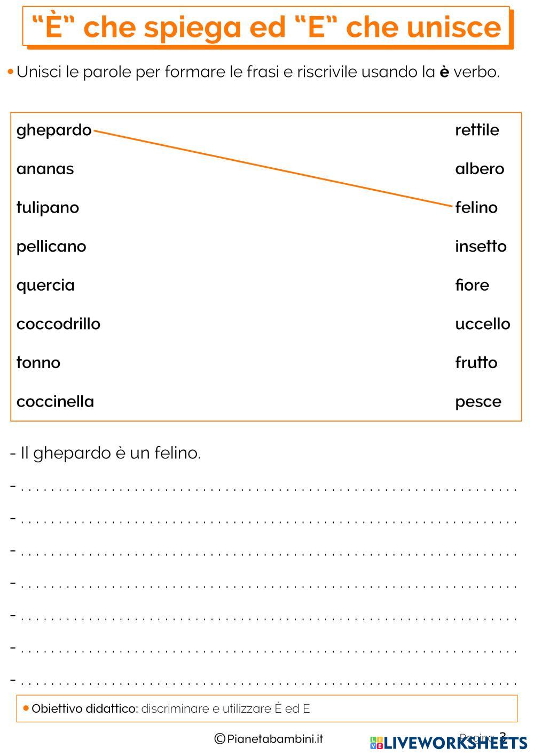Image resolution: width=534 pixels, height=756 pixels.
Task: Click the Liveworksheets logo
Action: click(x=449, y=742)
